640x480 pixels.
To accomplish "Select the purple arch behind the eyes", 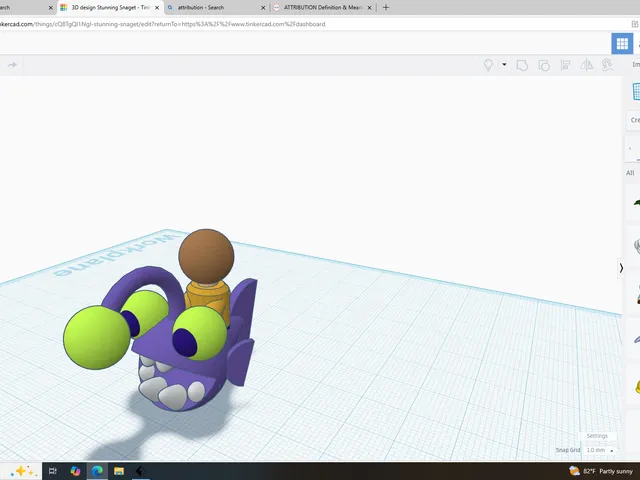I will coord(147,278).
